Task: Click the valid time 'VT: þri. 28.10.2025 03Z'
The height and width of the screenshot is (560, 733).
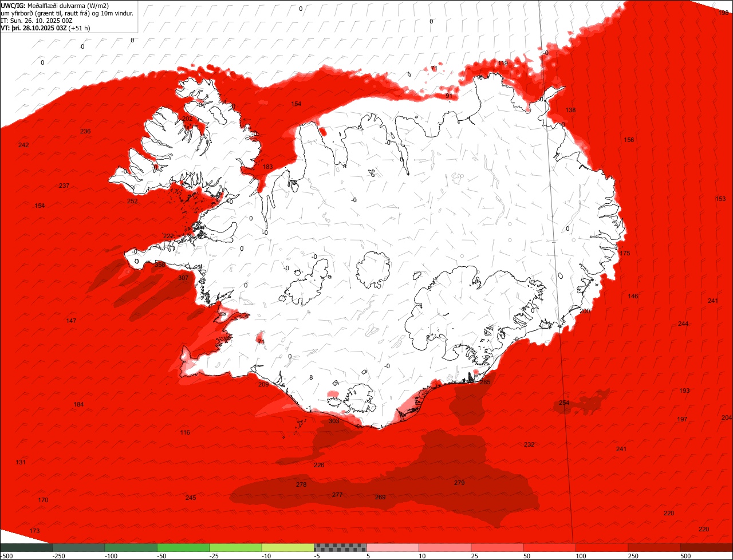Action: 34,27
